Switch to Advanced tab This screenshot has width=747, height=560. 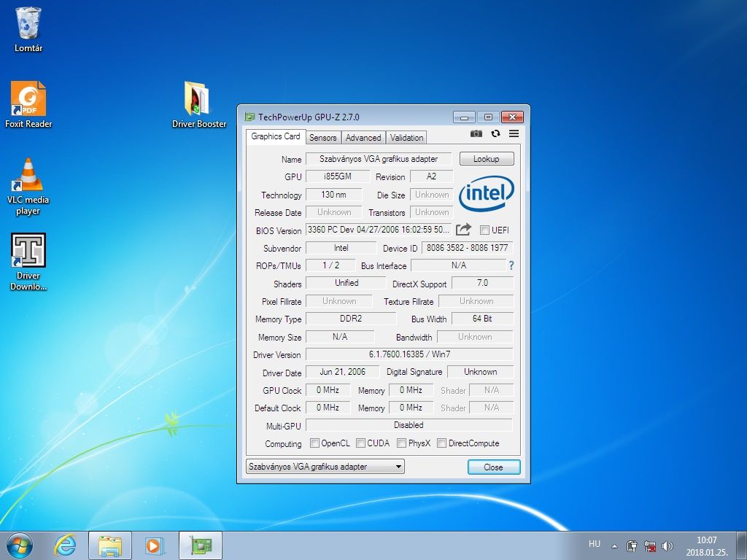363,138
